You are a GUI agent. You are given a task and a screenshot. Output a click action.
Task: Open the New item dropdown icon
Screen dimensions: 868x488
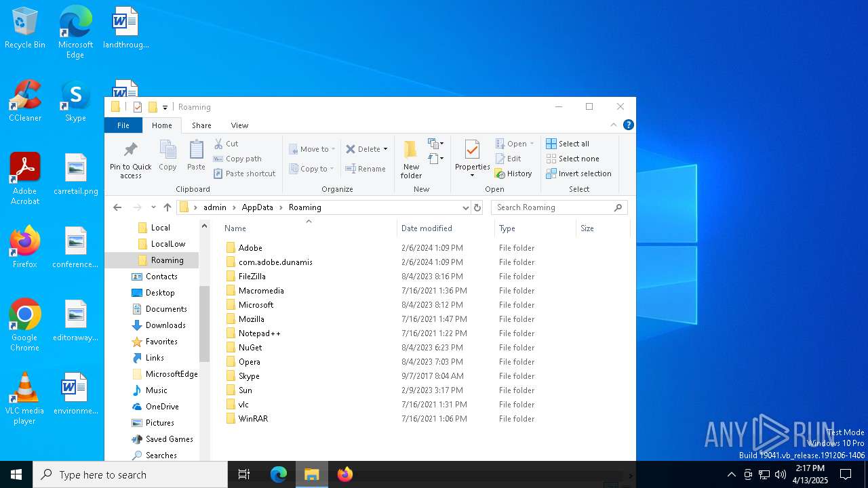[x=435, y=144]
